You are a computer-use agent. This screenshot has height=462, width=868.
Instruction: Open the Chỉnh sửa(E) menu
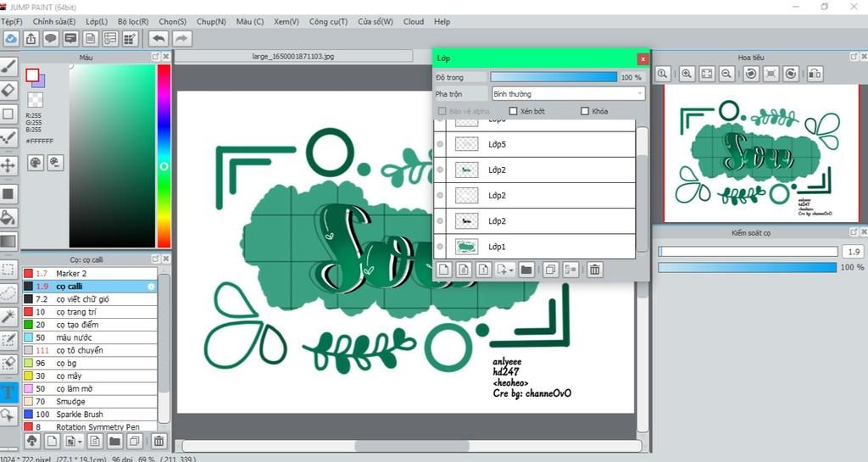coord(54,21)
